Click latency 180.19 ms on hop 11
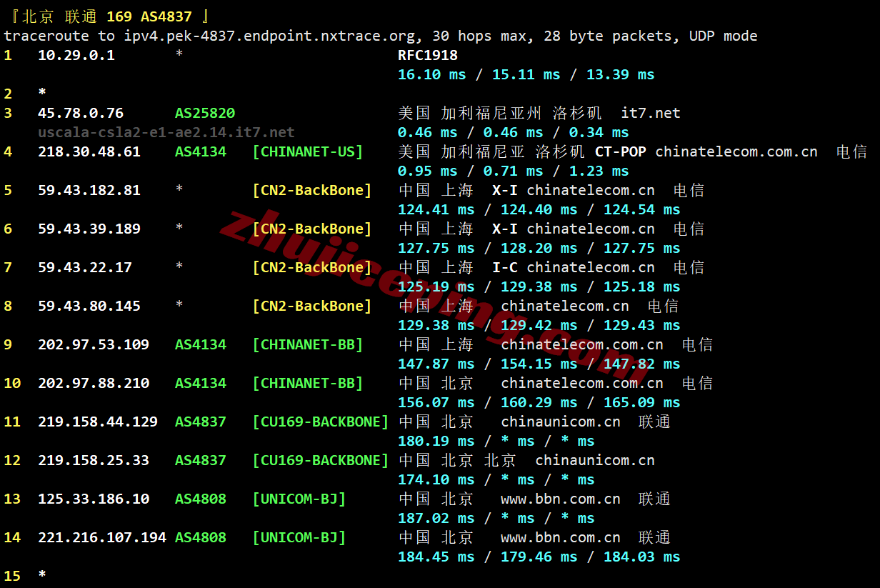This screenshot has height=588, width=880. (x=436, y=441)
